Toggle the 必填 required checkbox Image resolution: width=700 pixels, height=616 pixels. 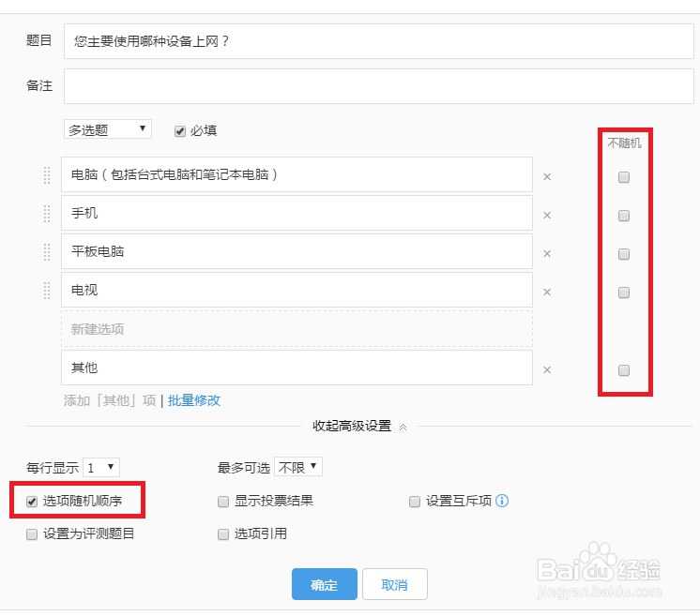coord(180,131)
